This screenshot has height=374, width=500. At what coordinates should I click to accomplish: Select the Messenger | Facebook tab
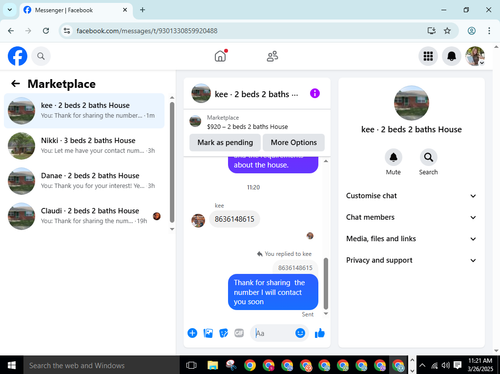(x=76, y=10)
